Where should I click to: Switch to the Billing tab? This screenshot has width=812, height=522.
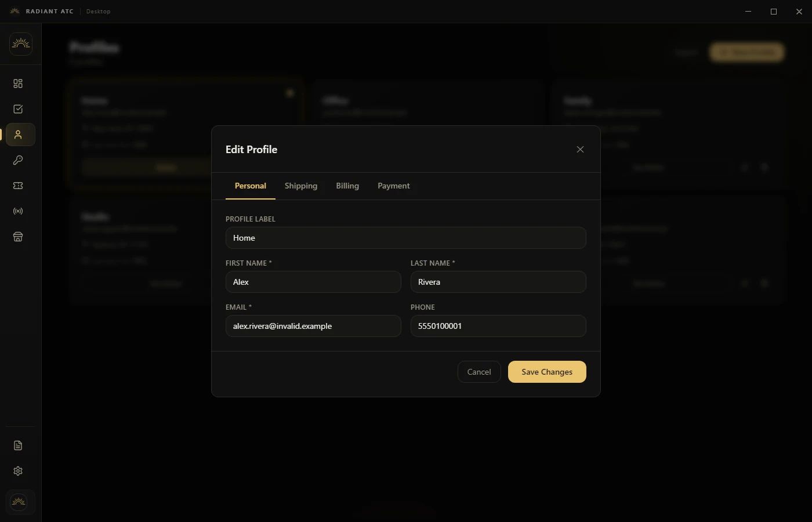[347, 186]
